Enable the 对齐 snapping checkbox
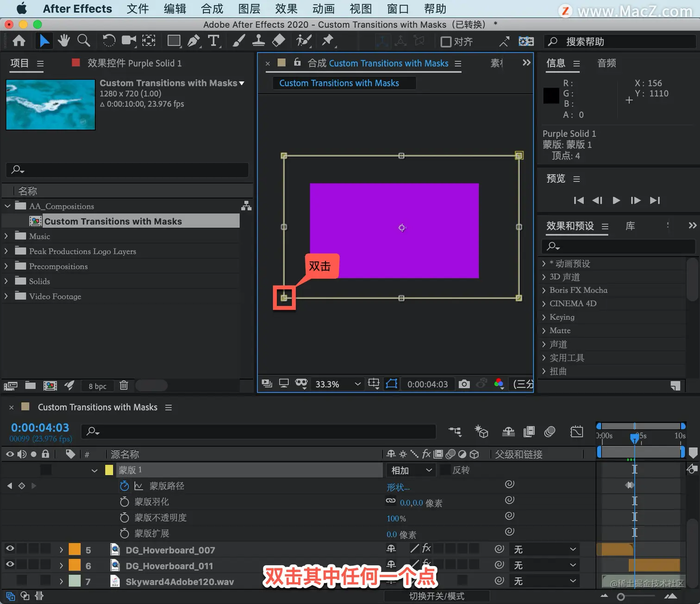This screenshot has width=700, height=604. click(446, 42)
